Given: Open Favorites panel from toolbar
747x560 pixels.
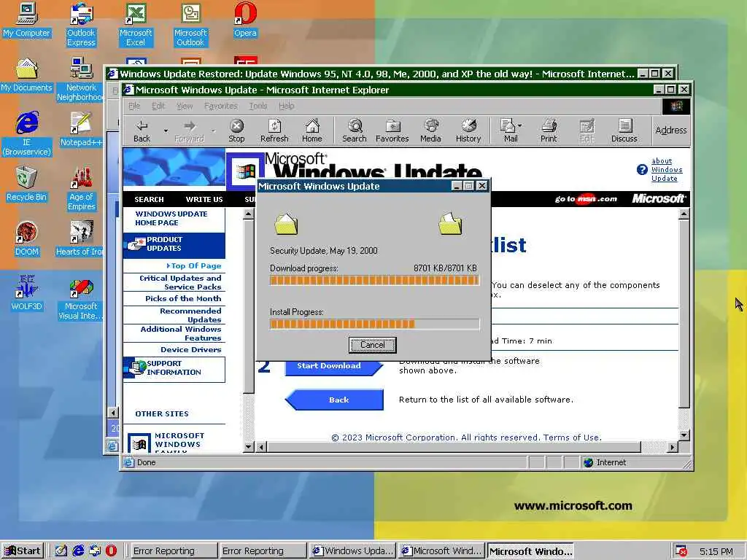Looking at the screenshot, I should tap(392, 131).
